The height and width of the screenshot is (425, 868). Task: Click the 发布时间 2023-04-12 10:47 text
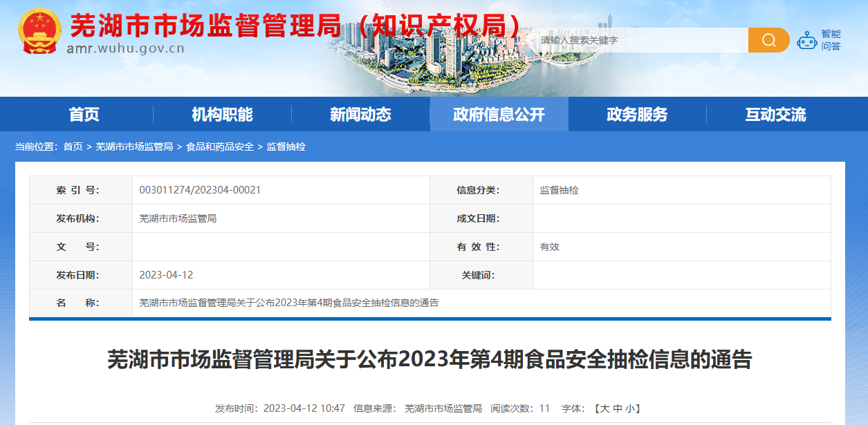280,408
